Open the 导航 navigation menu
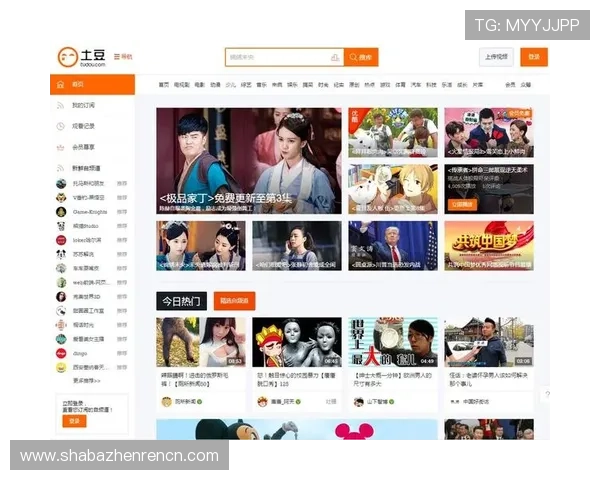 (123, 57)
